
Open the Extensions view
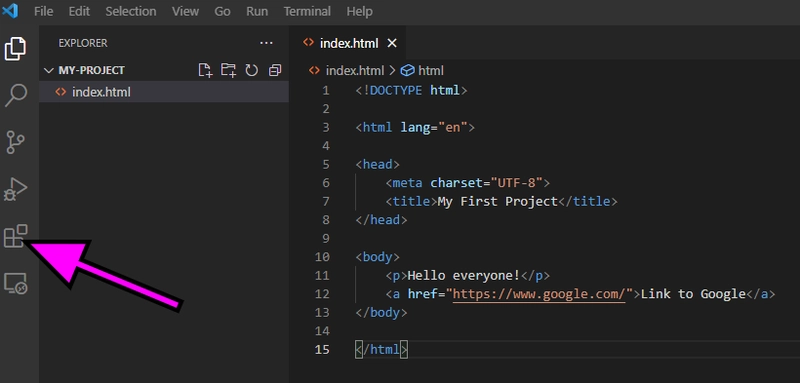[x=15, y=236]
